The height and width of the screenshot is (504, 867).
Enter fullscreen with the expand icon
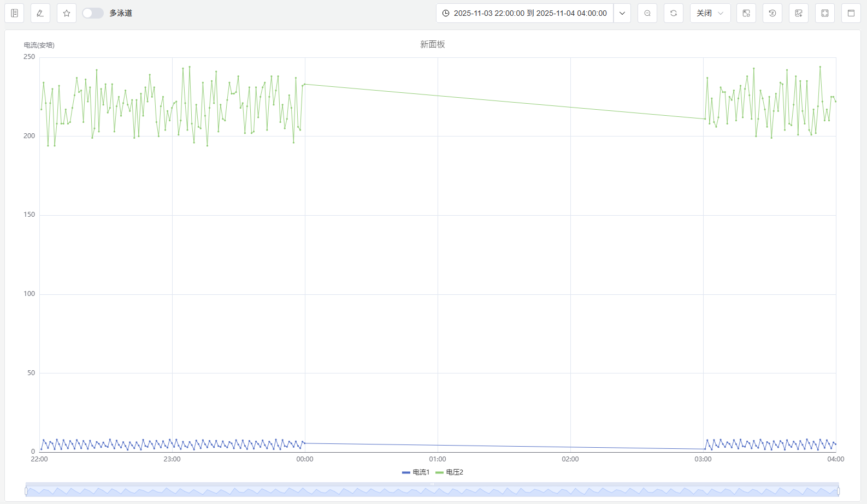(x=825, y=13)
